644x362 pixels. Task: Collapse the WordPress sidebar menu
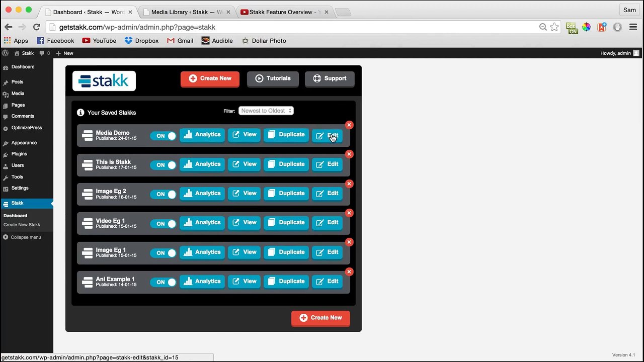point(22,237)
